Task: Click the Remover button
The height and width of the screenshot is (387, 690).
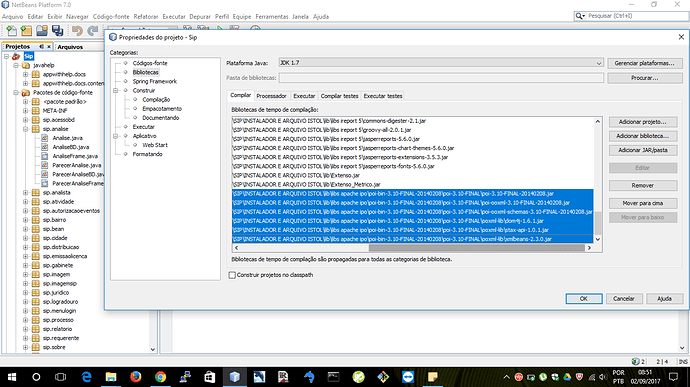Action: (643, 185)
